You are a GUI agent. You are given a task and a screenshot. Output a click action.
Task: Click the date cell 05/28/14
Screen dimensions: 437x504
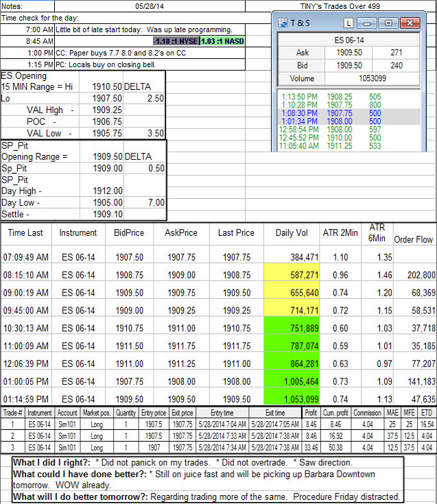150,6
